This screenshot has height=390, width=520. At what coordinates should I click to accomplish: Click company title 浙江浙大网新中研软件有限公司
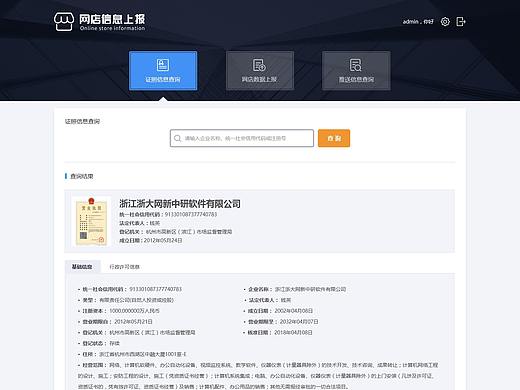point(180,204)
